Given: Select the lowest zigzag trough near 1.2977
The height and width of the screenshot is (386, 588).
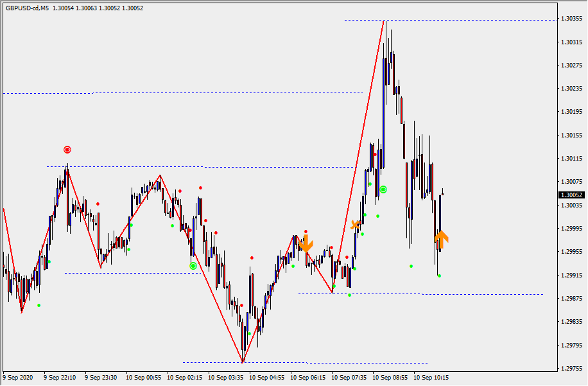Looking at the screenshot, I should (x=243, y=362).
